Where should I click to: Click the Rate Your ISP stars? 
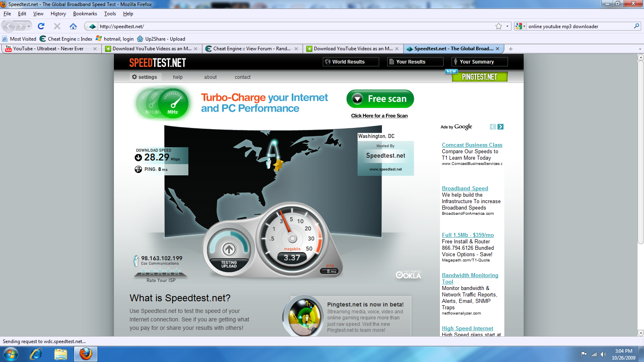[x=160, y=271]
